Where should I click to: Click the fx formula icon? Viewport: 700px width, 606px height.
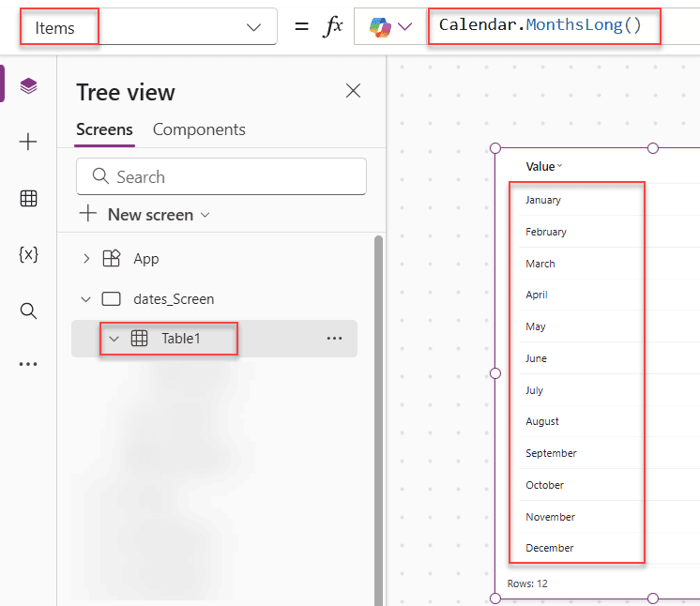(x=332, y=26)
